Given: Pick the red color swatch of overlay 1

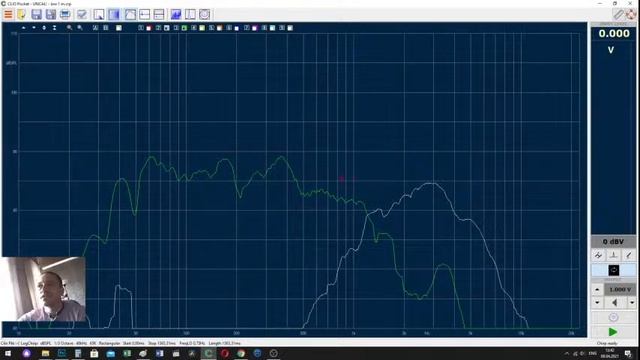Looking at the screenshot, I should point(149,28).
